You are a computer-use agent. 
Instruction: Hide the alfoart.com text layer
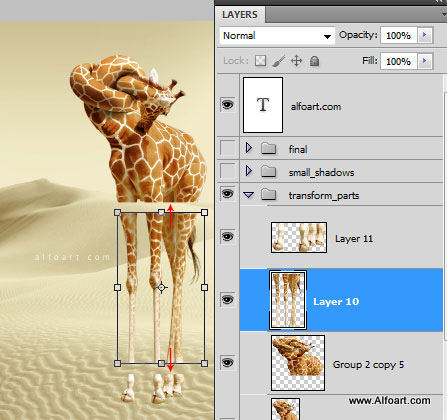tap(228, 105)
